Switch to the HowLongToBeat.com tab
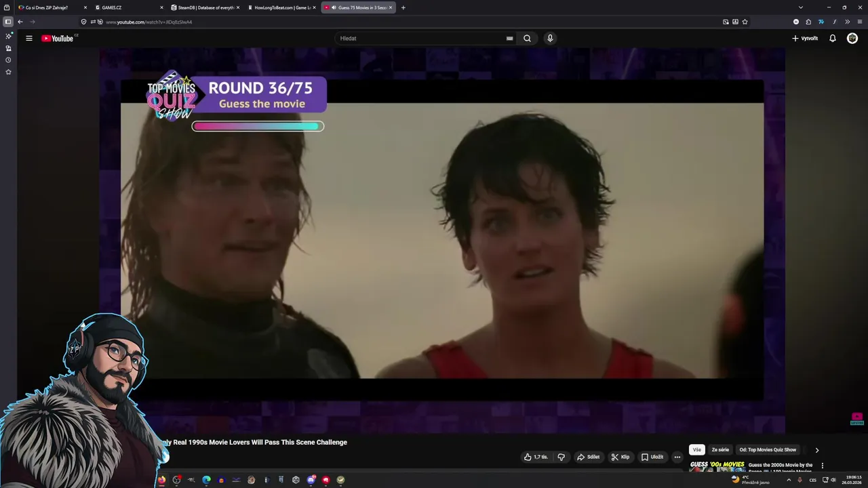868x488 pixels. coord(283,7)
